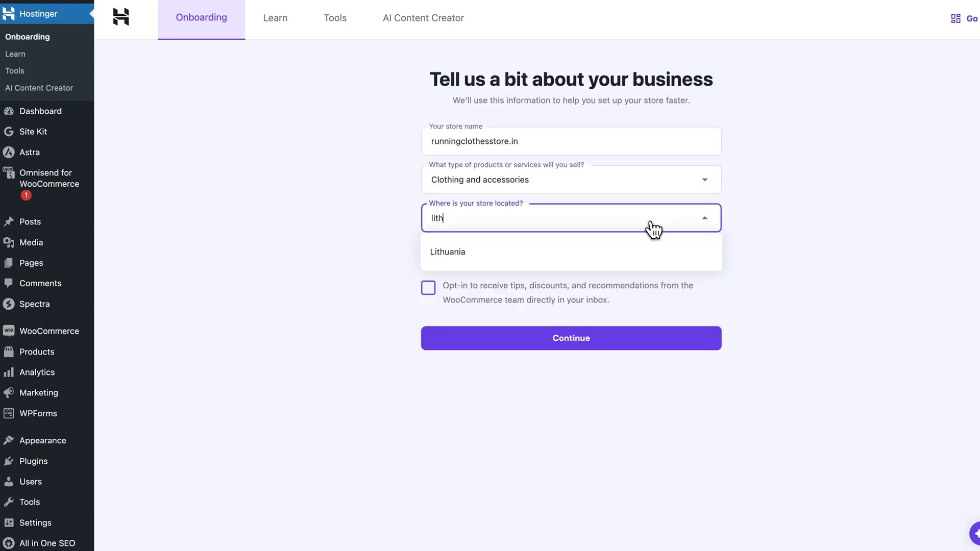Screen dimensions: 980x551
Task: Click the Dashboard sidebar item
Action: (40, 110)
